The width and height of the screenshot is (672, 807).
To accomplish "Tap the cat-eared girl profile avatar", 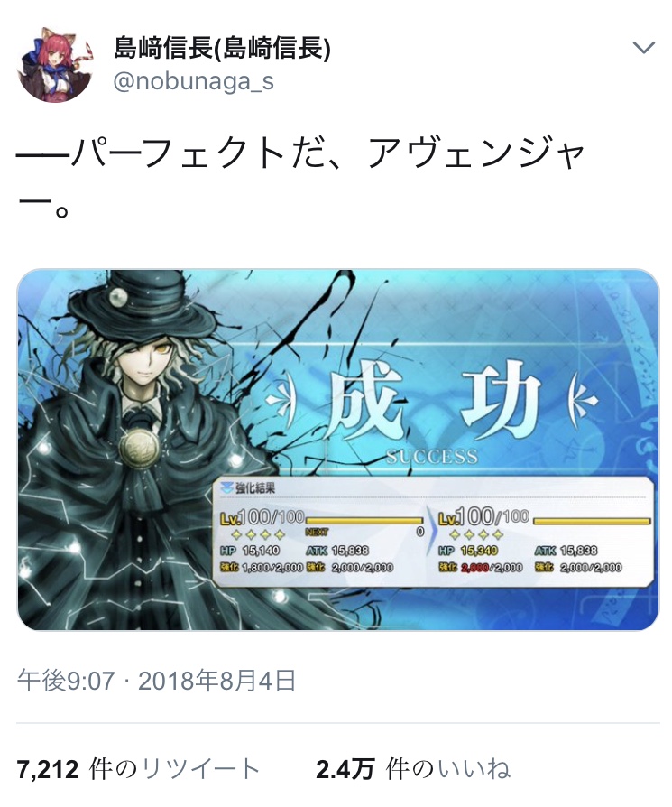I will [55, 65].
